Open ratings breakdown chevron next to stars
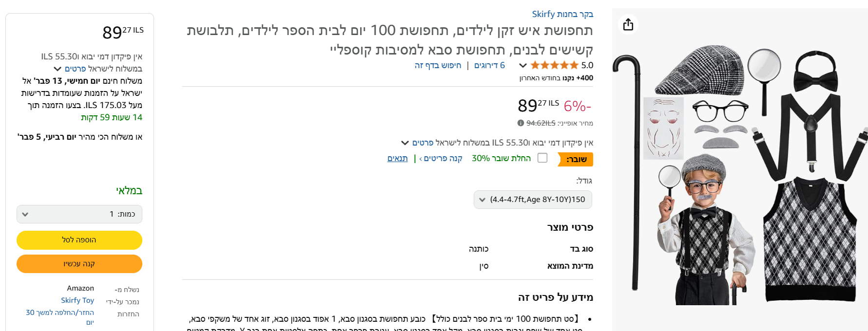868x331 pixels. tap(523, 65)
